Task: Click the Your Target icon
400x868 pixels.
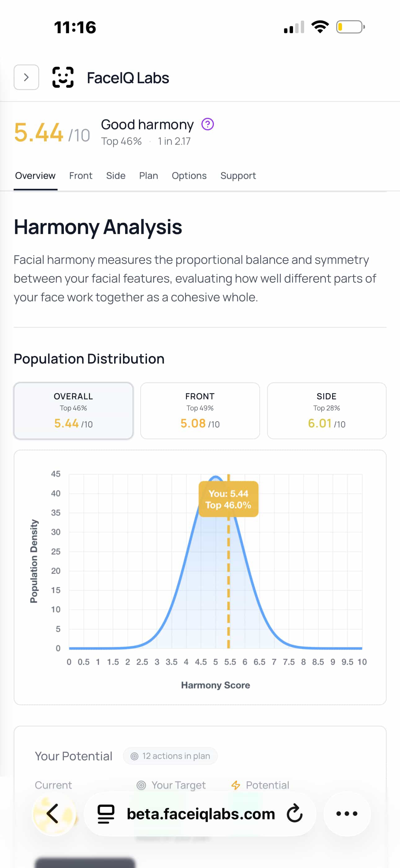Action: [x=141, y=785]
